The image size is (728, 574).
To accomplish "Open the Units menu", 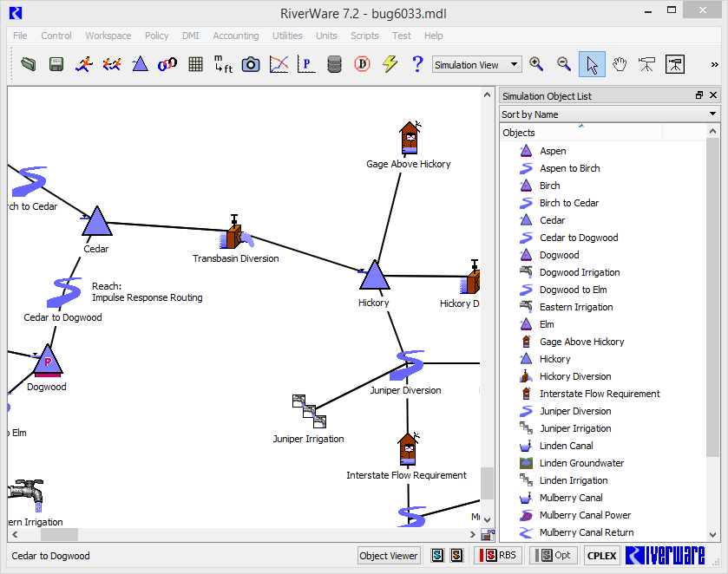I will (x=326, y=36).
